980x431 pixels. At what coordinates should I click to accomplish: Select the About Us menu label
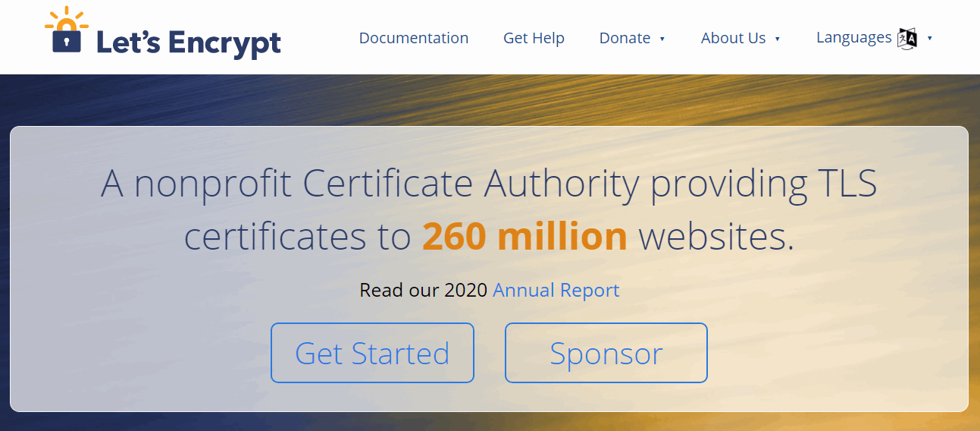coord(733,38)
